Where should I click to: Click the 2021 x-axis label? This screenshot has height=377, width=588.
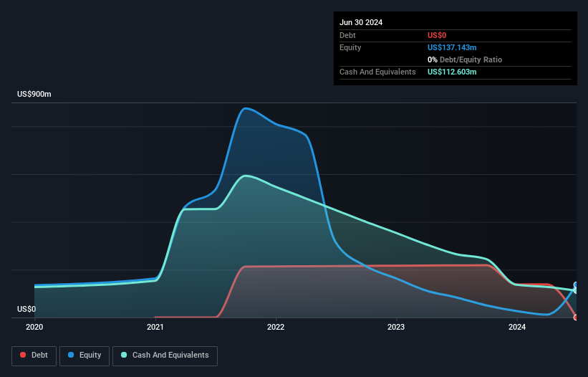[x=155, y=327]
